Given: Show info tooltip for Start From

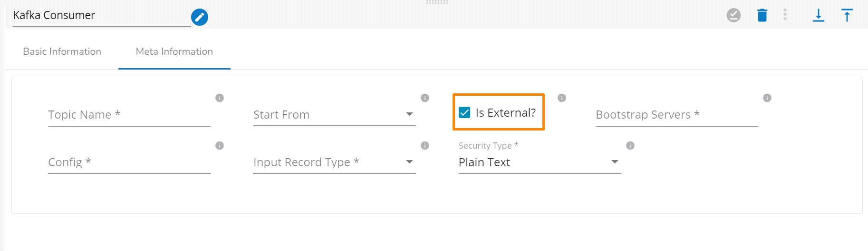Looking at the screenshot, I should click(425, 98).
